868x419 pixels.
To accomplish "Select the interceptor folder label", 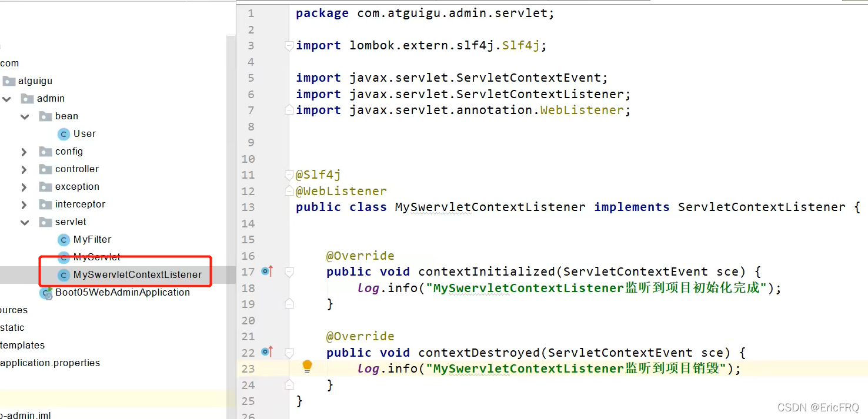I will coord(80,205).
